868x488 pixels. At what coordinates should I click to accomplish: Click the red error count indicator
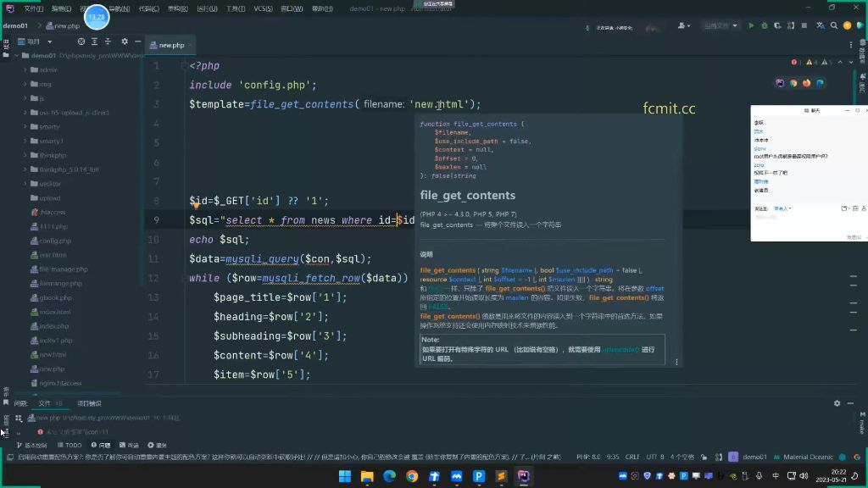pos(795,62)
